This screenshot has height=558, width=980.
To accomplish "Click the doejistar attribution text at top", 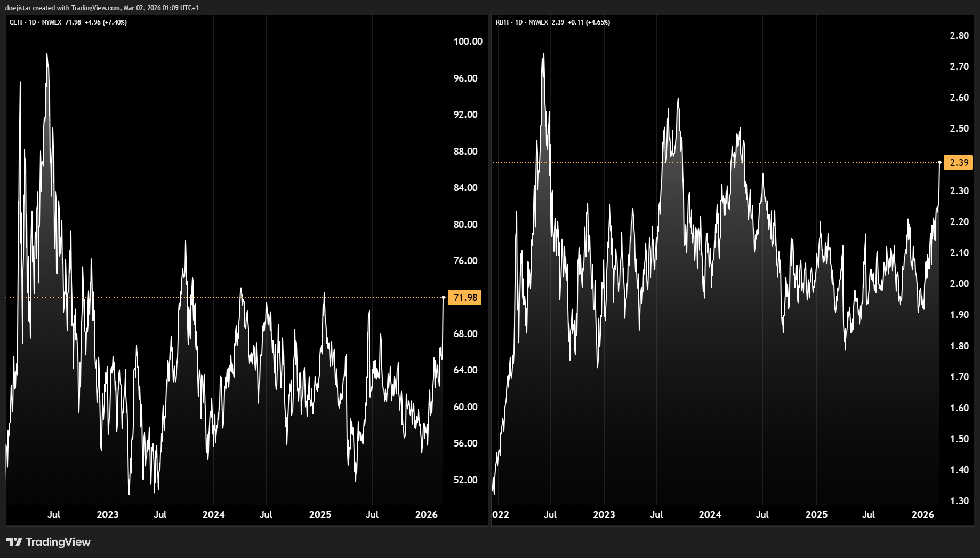I will coord(101,8).
